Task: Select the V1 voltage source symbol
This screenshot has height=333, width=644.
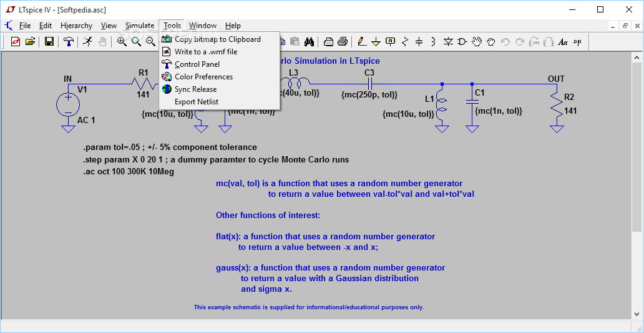Action: click(68, 104)
